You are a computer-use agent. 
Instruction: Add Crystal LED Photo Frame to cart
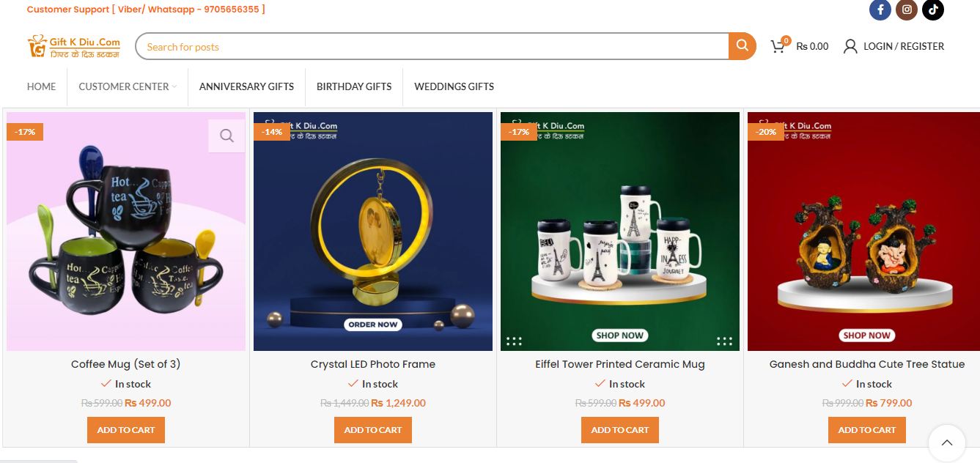pos(373,430)
